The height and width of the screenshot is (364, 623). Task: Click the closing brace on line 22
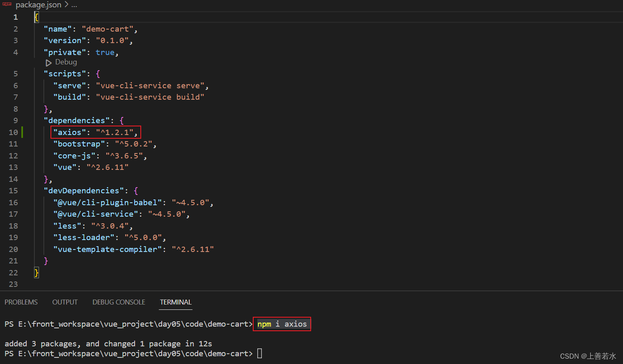tap(37, 273)
